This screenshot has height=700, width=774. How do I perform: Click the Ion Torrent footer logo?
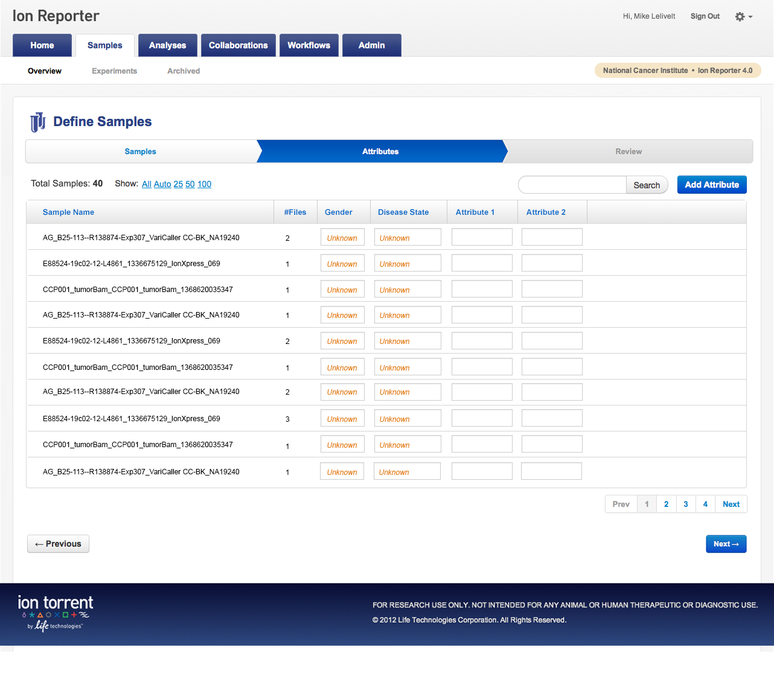55,612
